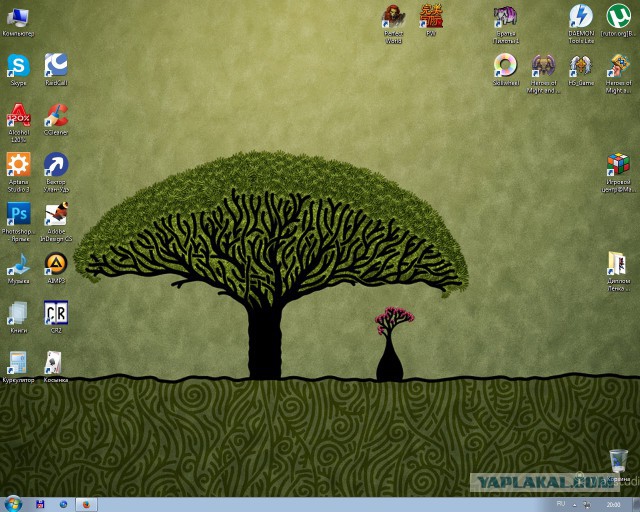
Task: Select the uTorrent [rutor.org] file icon
Action: [618, 21]
